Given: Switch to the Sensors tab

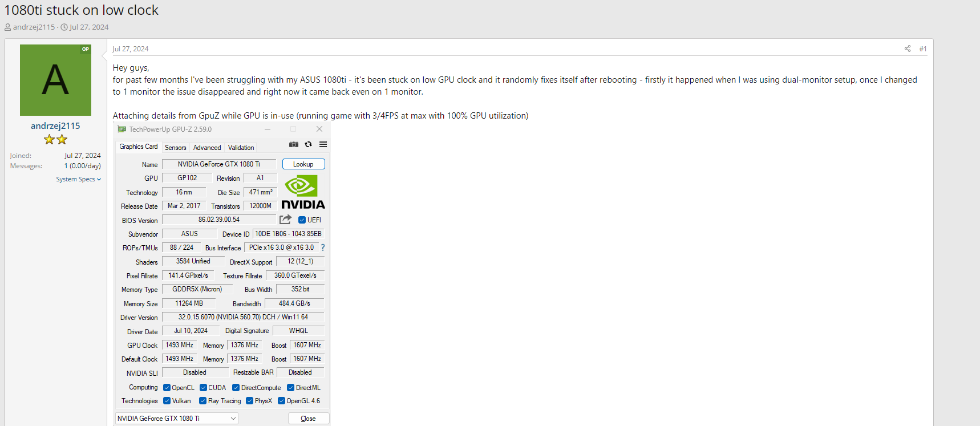Looking at the screenshot, I should tap(175, 148).
